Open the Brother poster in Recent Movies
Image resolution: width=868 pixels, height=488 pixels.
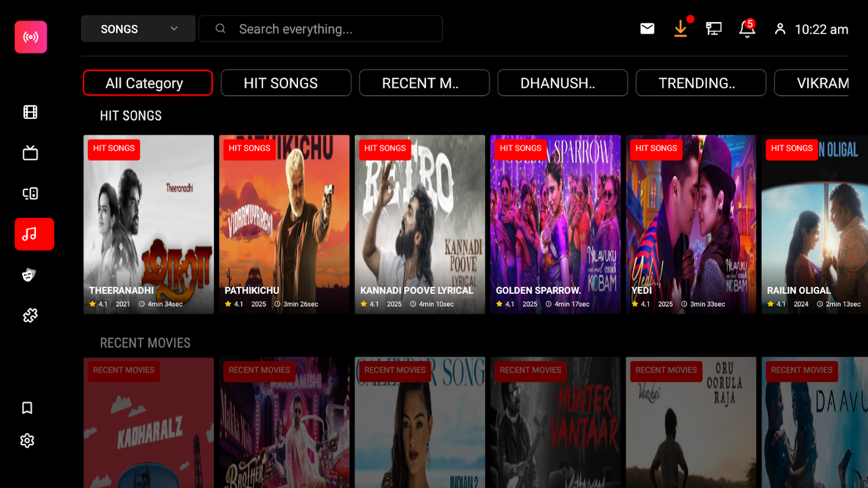284,423
